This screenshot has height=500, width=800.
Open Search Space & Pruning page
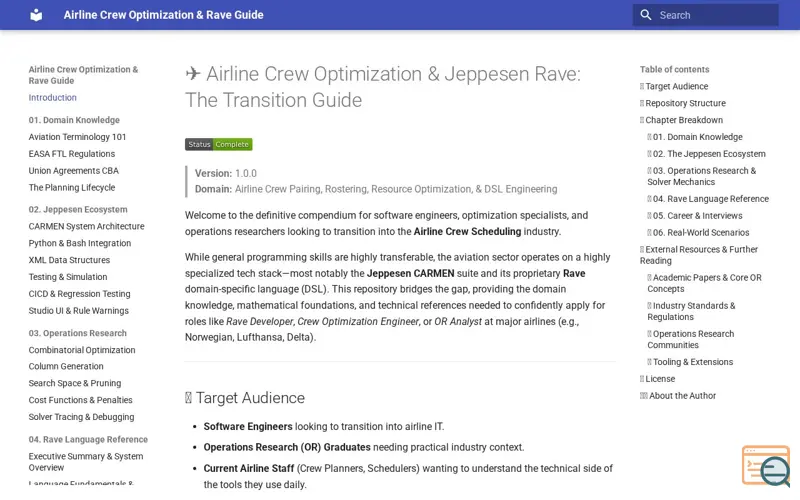74,383
